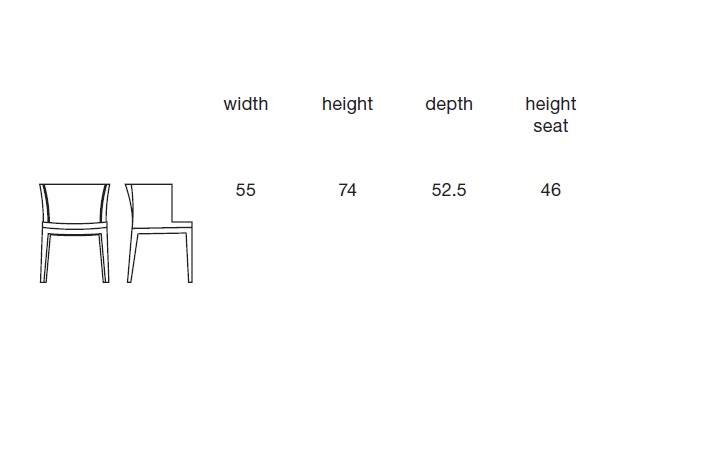Screen dimensions: 711x458
Task: Select the backrest of the front-view chair
Action: [x=75, y=203]
